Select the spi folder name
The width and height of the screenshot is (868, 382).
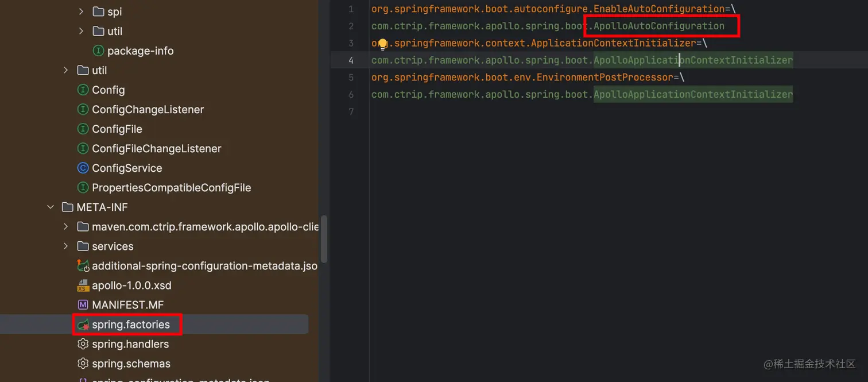114,11
